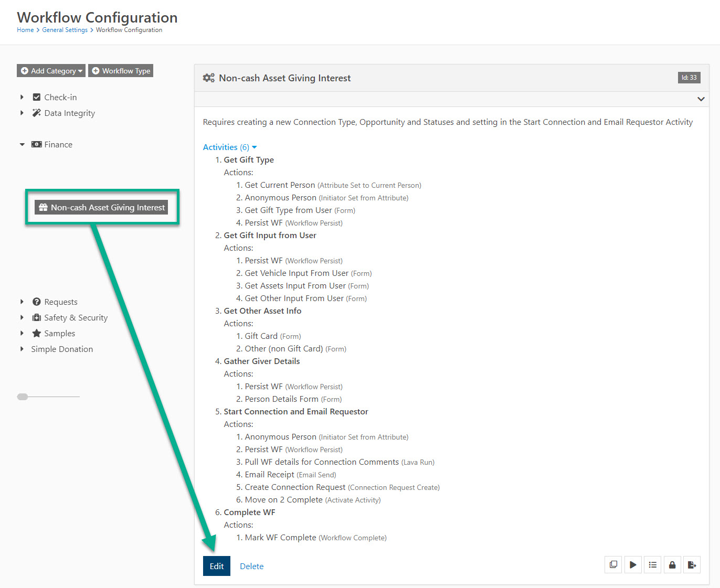The width and height of the screenshot is (720, 588).
Task: Click 'Get Other Input From User' action
Action: pos(294,298)
